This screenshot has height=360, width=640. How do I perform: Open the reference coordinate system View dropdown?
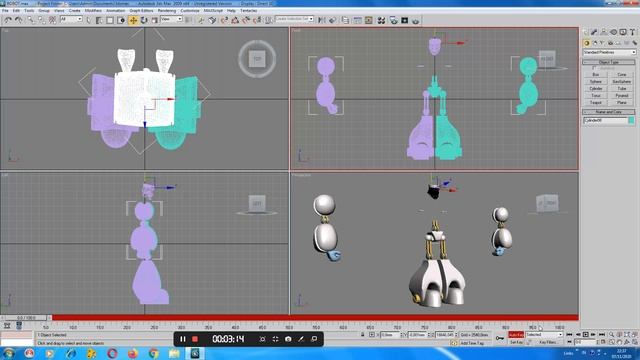[171, 19]
